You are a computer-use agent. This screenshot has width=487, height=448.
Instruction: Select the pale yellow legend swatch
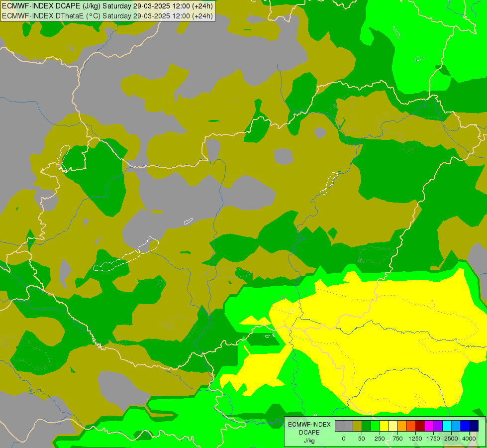393,426
